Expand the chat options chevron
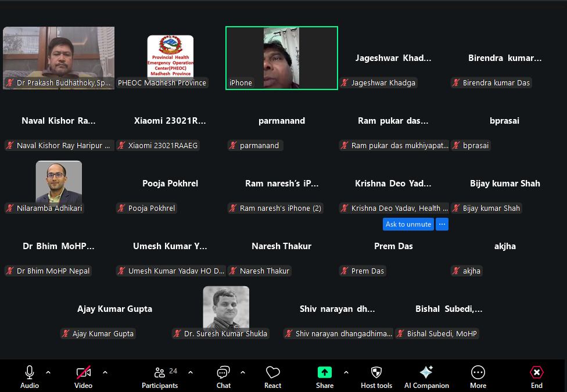 pos(243,372)
